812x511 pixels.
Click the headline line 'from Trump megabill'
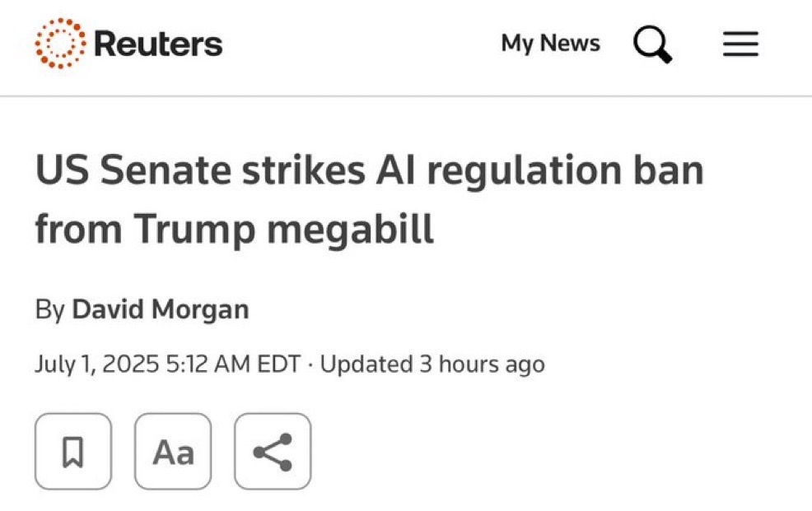pos(234,228)
